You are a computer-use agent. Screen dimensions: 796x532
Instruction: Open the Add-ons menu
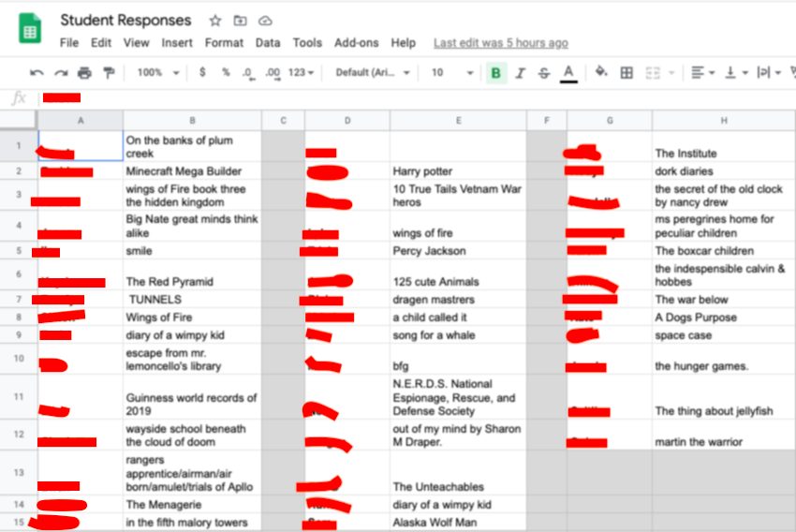tap(357, 43)
